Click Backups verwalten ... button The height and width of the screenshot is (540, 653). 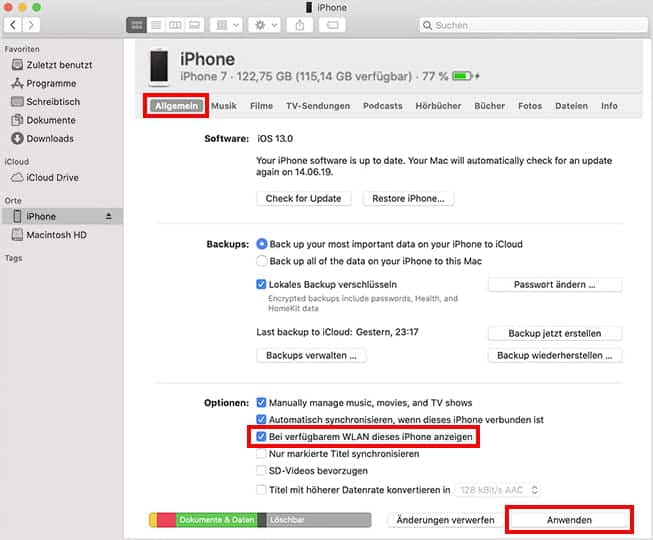click(x=311, y=356)
